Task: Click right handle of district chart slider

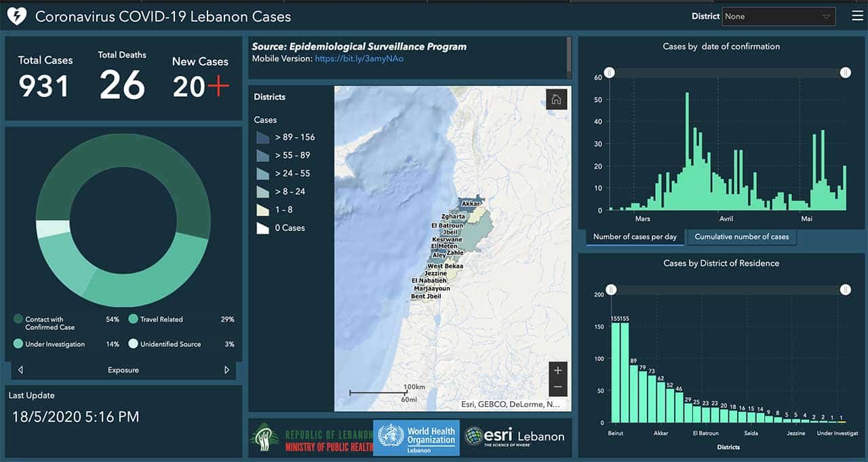Action: (x=845, y=290)
